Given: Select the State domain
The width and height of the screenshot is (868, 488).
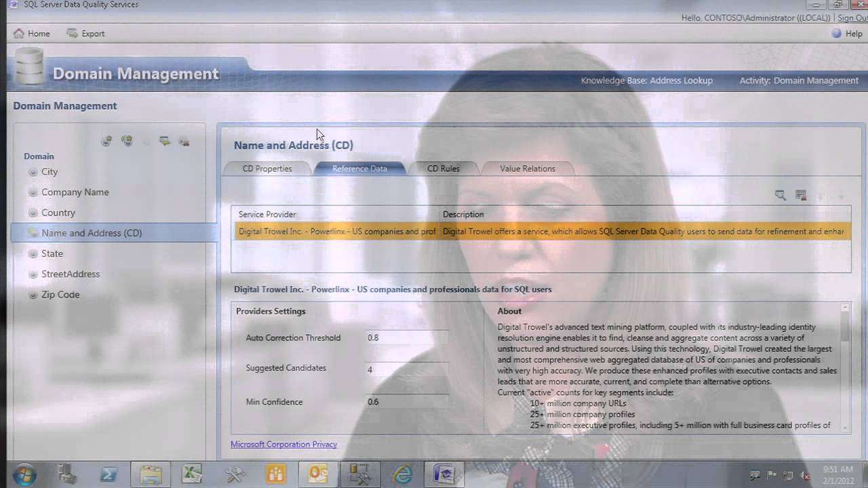Looking at the screenshot, I should tap(52, 253).
